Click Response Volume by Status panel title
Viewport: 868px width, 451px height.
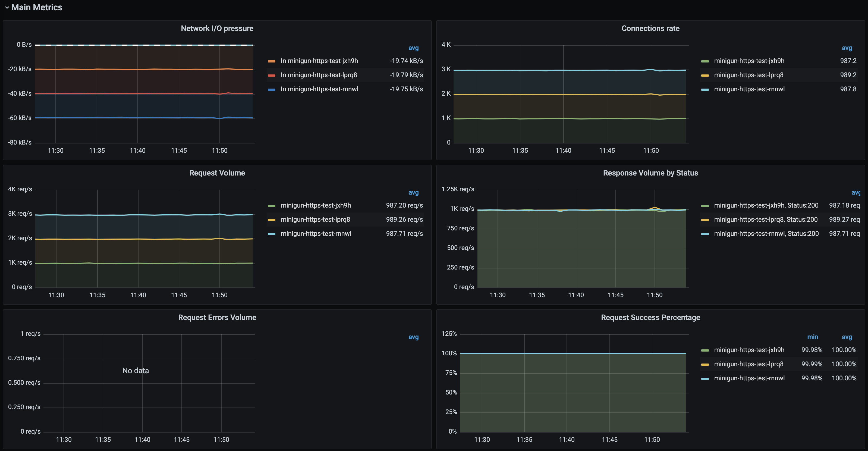650,173
